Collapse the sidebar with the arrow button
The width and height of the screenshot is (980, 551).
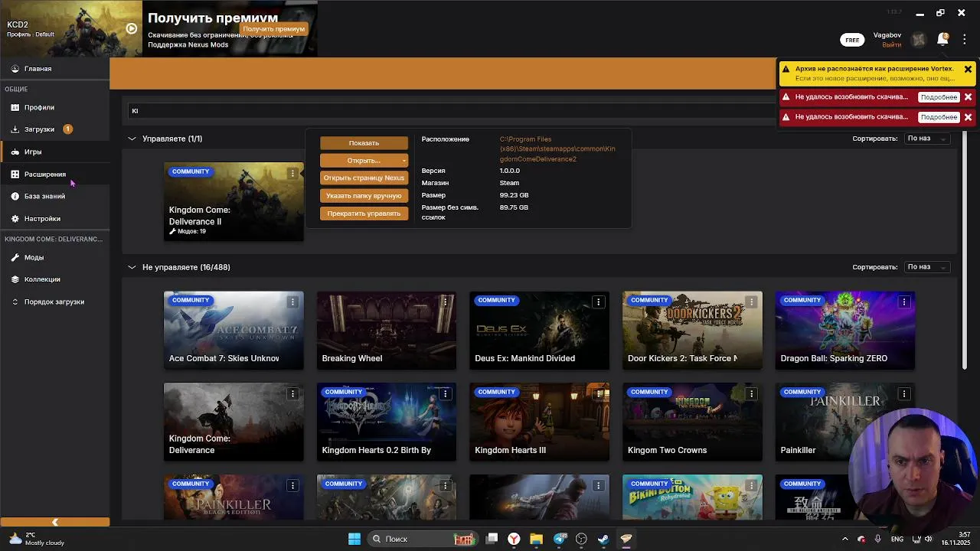click(54, 522)
